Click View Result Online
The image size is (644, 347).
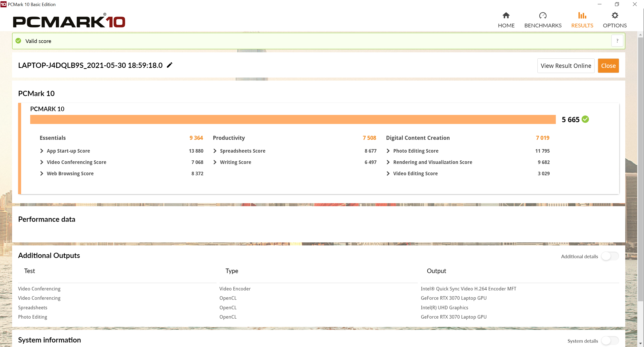(x=566, y=66)
